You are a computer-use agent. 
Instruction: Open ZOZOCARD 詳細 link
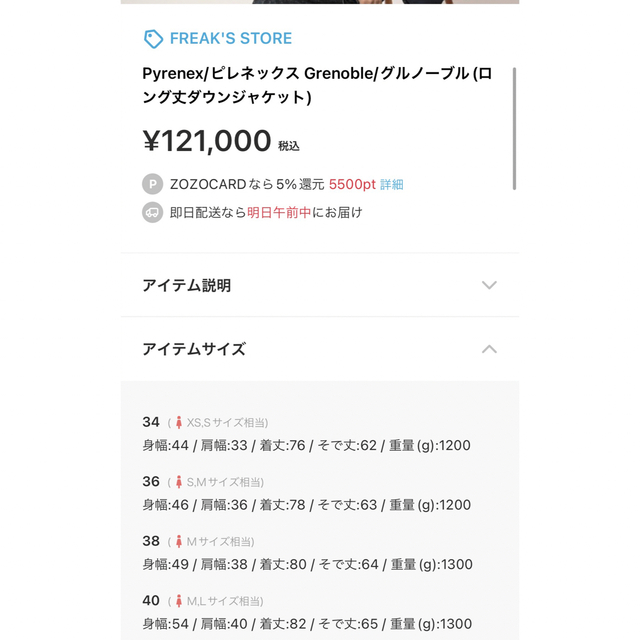[391, 184]
